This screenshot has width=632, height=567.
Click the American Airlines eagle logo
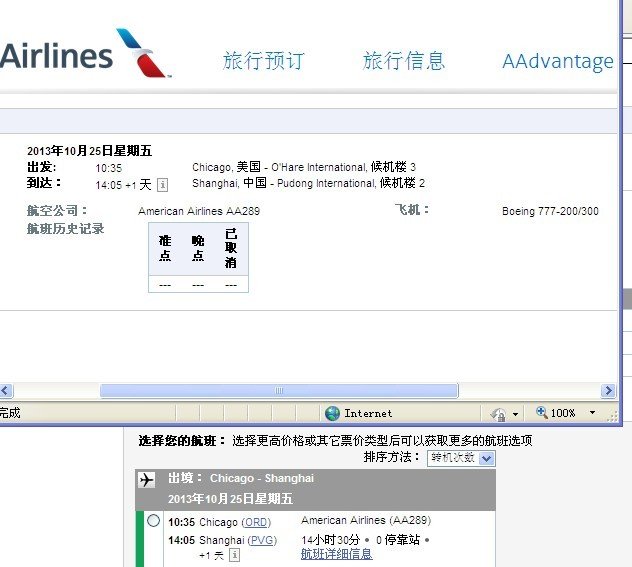pos(143,52)
